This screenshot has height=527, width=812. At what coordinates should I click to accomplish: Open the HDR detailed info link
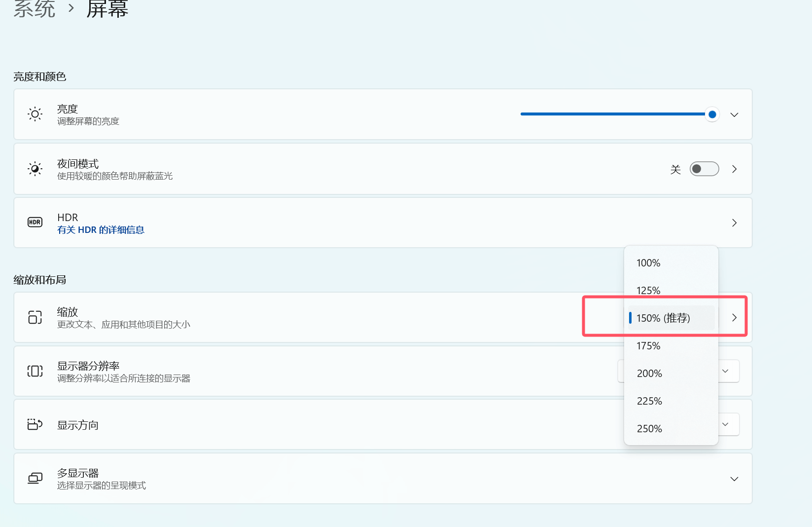pyautogui.click(x=101, y=230)
